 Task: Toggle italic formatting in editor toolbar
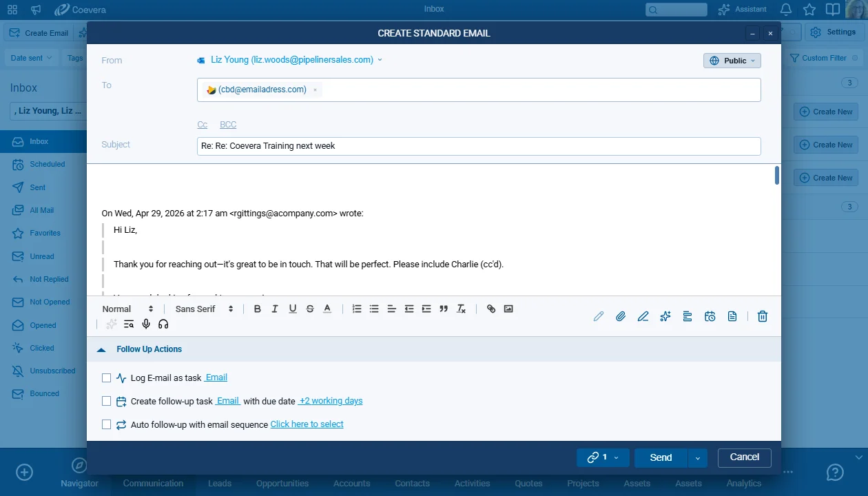point(275,309)
